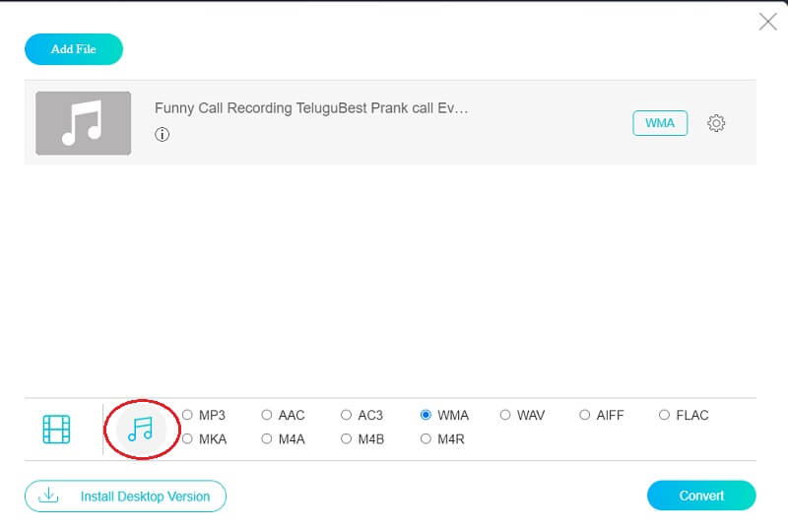The width and height of the screenshot is (788, 532).
Task: Show file info via the info icon
Action: [163, 135]
